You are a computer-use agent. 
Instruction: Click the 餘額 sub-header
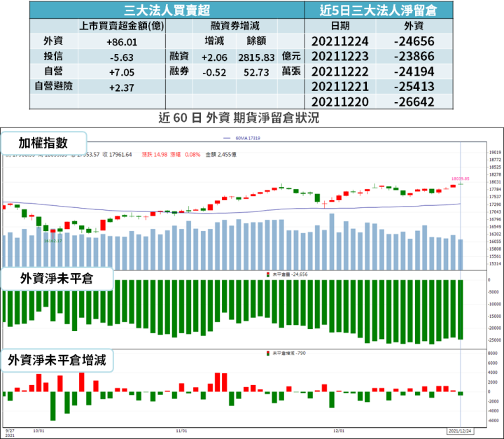pyautogui.click(x=256, y=41)
